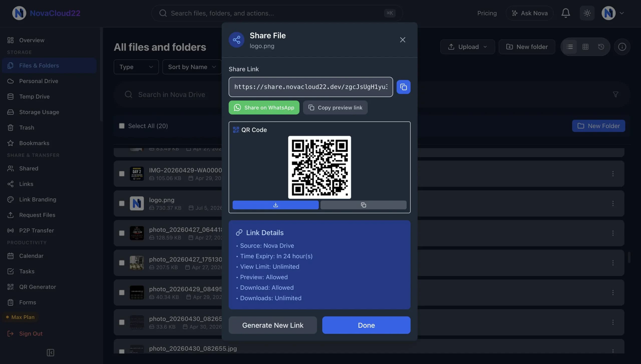Open QR Generator tool
Image resolution: width=641 pixels, height=364 pixels.
click(x=49, y=287)
